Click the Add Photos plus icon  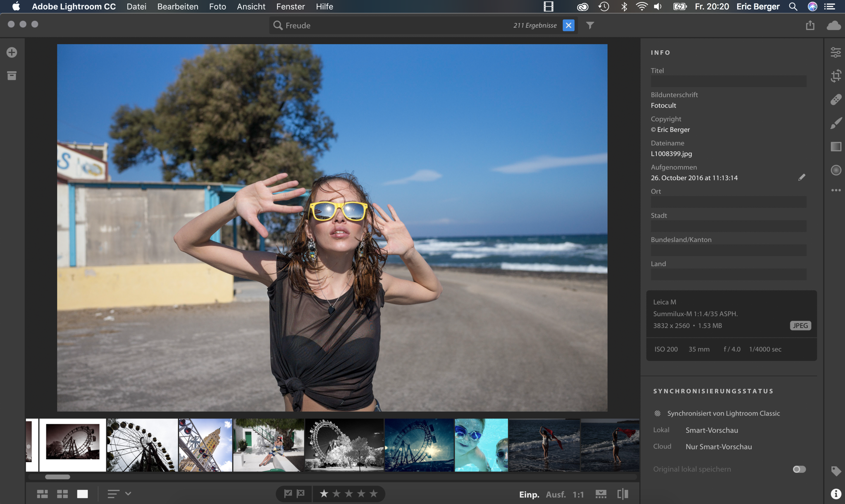(x=12, y=52)
